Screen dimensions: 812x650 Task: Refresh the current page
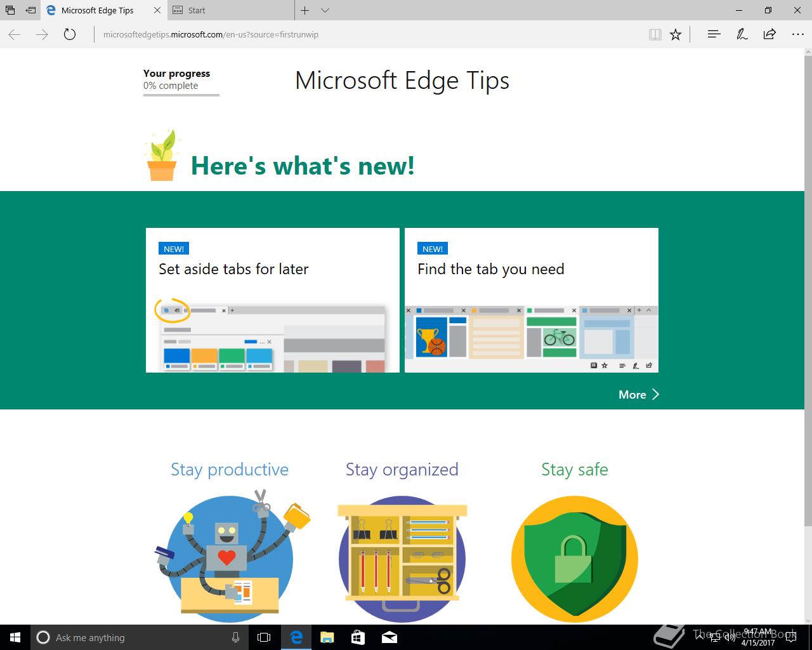(70, 34)
